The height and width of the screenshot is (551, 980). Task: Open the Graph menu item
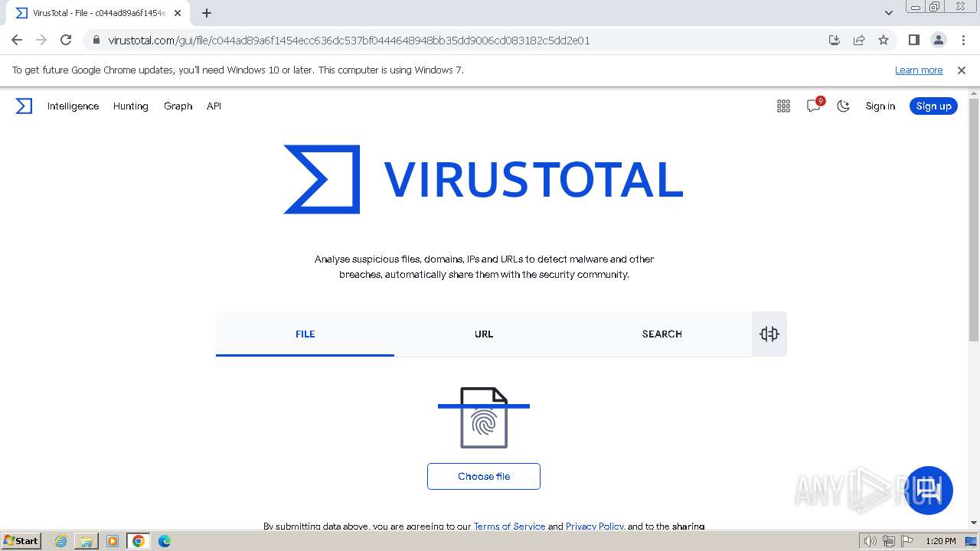(178, 106)
